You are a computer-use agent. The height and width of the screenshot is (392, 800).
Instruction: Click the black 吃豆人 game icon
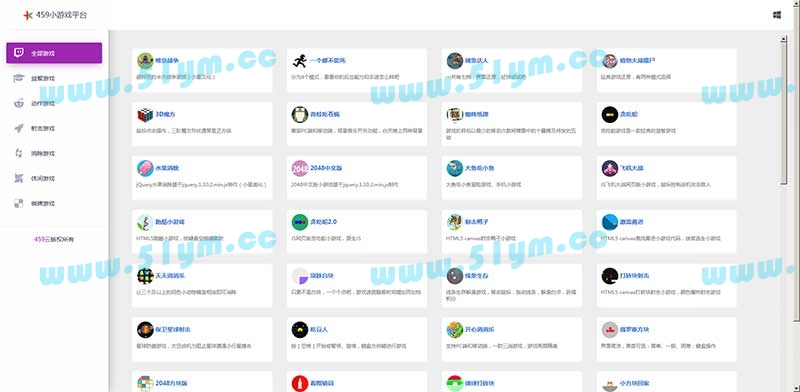pos(300,330)
